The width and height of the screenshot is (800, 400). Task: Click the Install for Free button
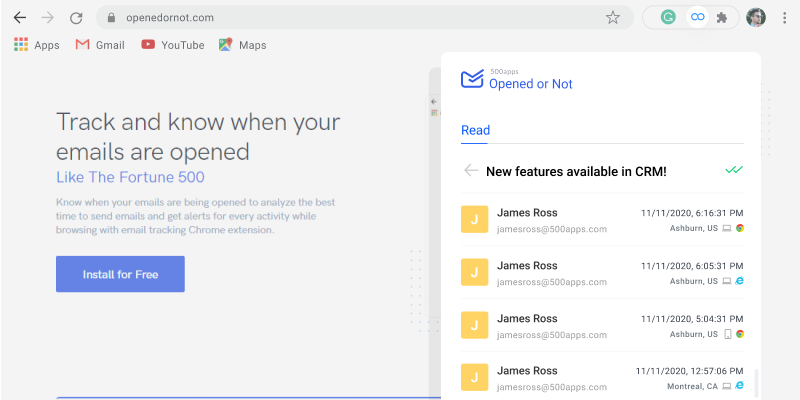tap(120, 274)
